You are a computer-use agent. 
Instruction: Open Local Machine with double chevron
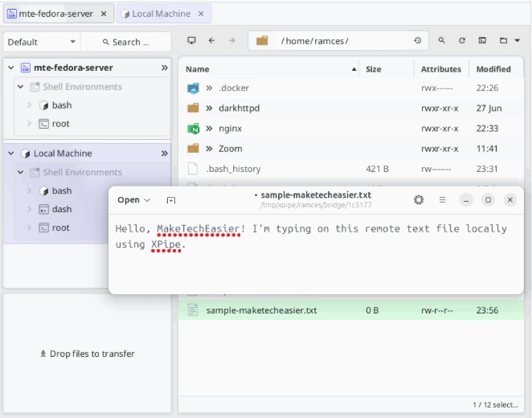click(164, 154)
